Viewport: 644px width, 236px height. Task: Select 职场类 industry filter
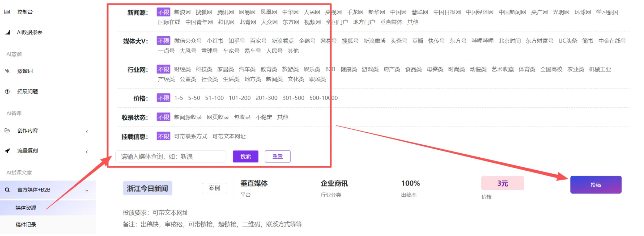(x=318, y=79)
